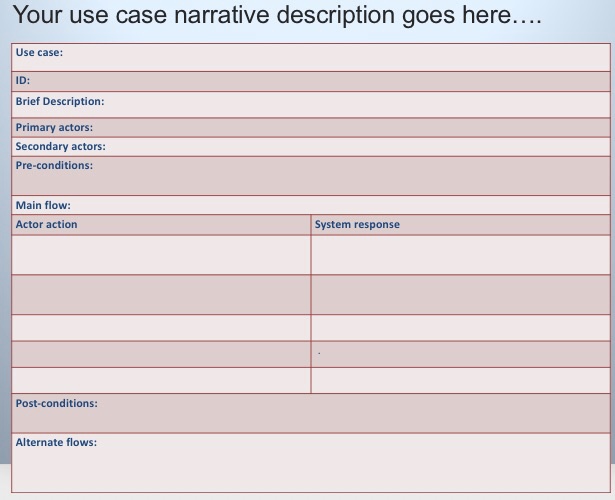Click the 'ID:' row label
The image size is (615, 500).
[x=23, y=80]
